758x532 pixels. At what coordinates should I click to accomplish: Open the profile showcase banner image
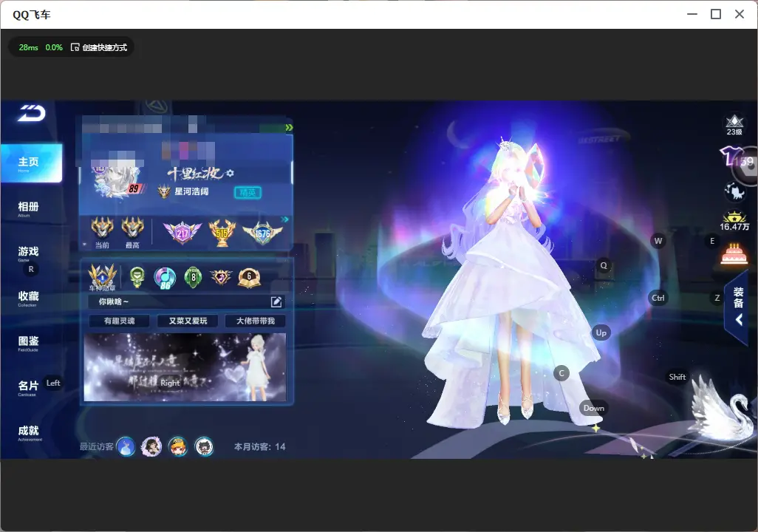coord(185,367)
